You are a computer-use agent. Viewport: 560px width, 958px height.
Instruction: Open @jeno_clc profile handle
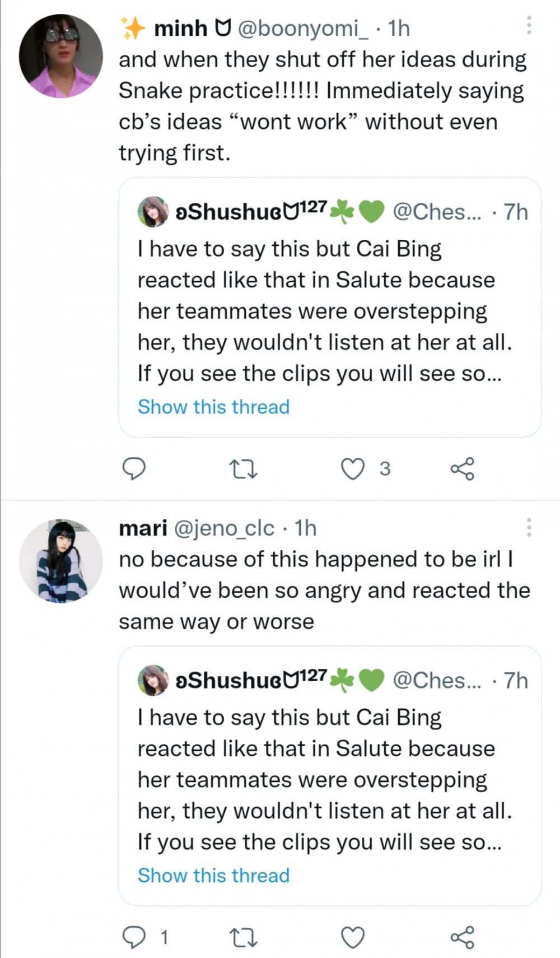coord(225,528)
